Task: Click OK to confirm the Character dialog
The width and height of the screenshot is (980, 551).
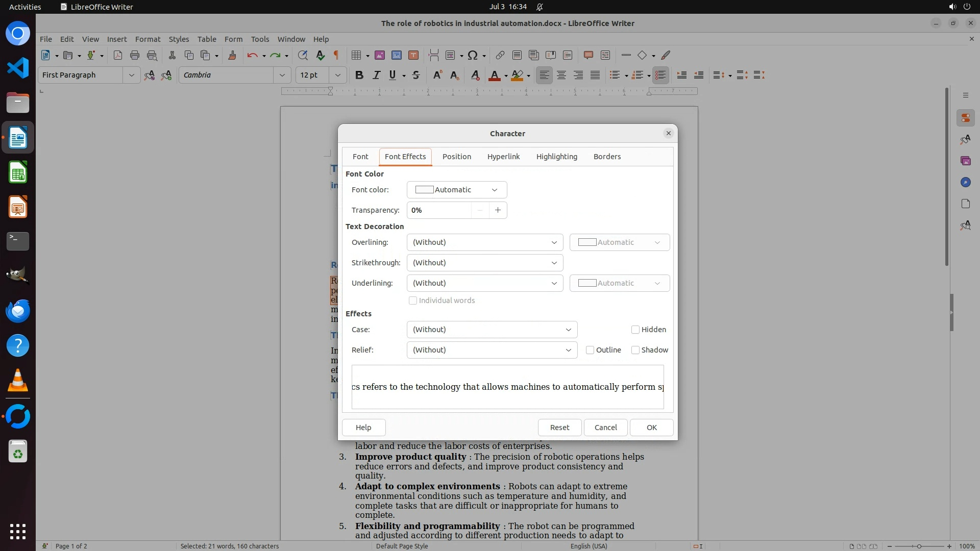Action: [651, 428]
